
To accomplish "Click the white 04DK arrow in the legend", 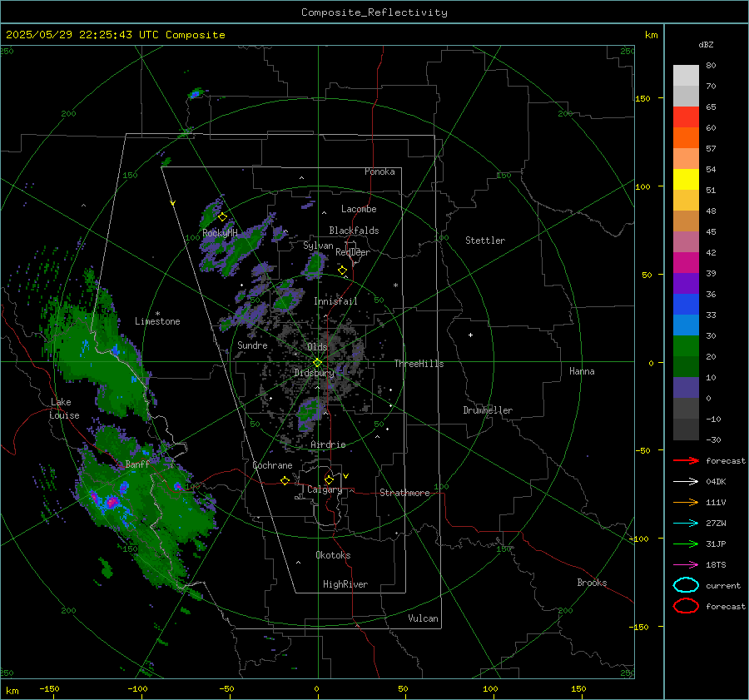I will tap(686, 481).
